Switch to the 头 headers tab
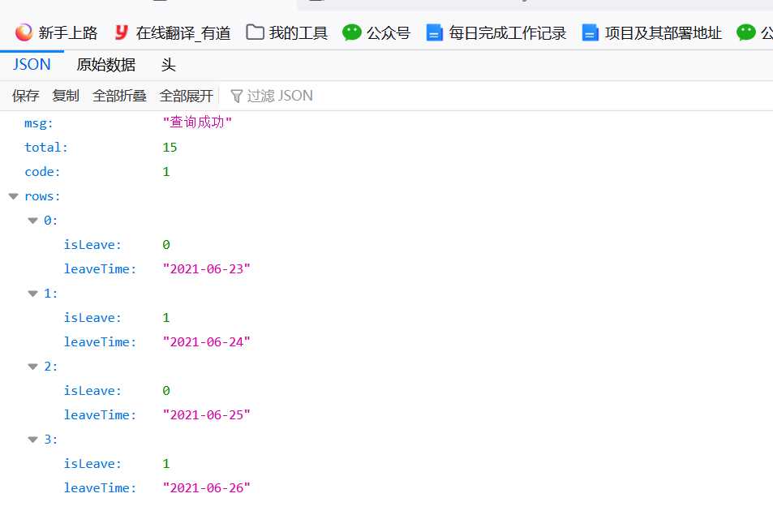773x532 pixels. [x=168, y=65]
